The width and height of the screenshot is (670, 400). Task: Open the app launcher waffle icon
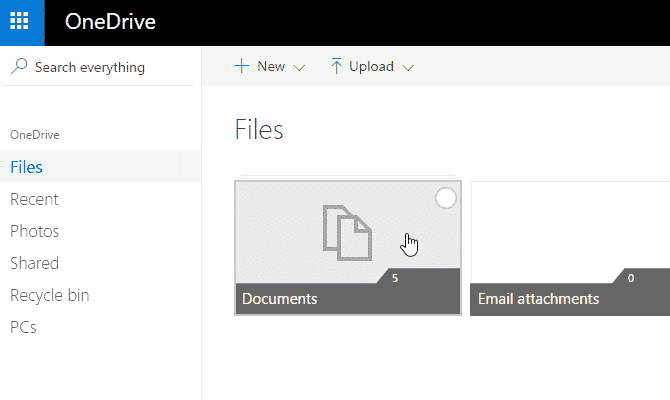[22, 22]
